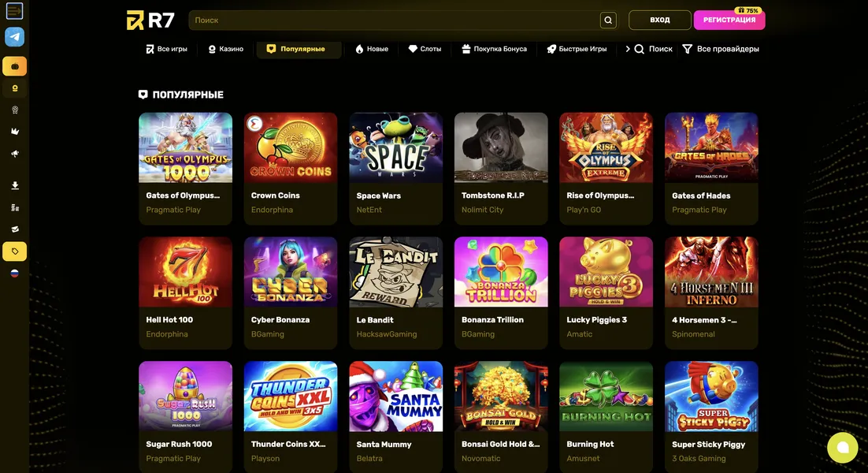This screenshot has width=868, height=473.
Task: Click the crown icon in the left sidebar
Action: click(x=15, y=132)
